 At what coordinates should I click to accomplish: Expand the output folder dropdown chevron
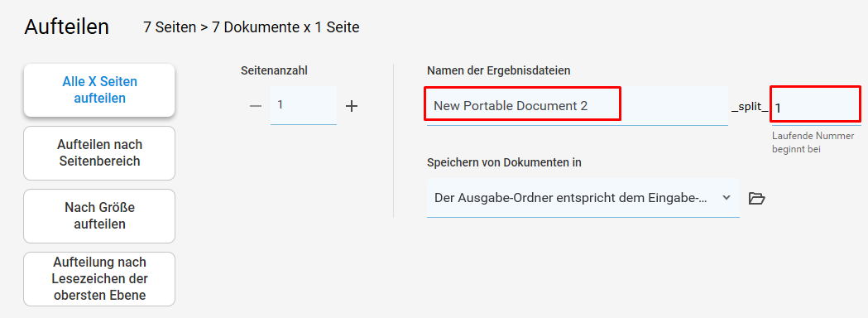(x=727, y=198)
